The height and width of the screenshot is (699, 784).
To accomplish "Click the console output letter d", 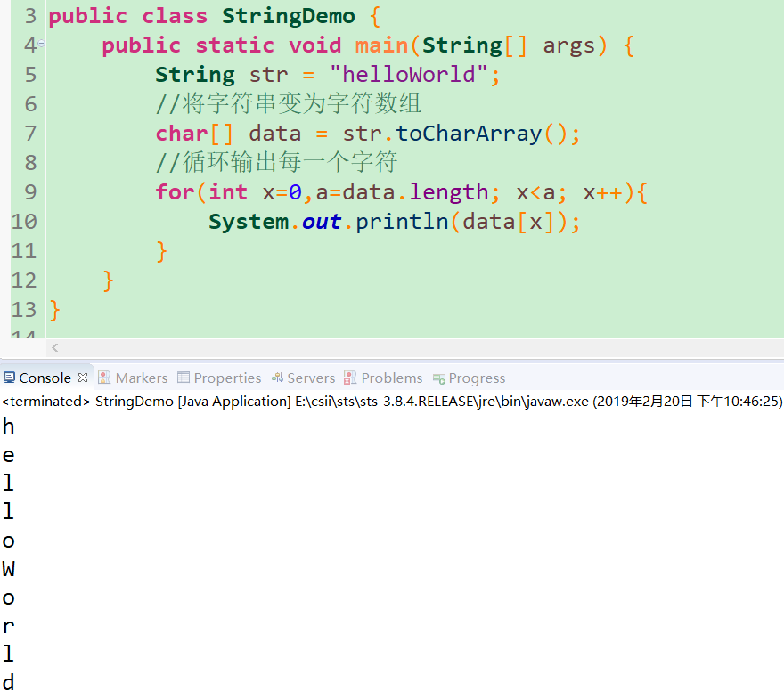I will pyautogui.click(x=9, y=682).
